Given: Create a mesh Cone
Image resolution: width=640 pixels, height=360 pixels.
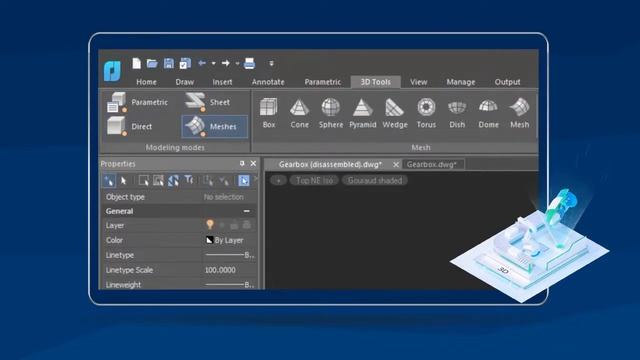Looking at the screenshot, I should (x=299, y=113).
